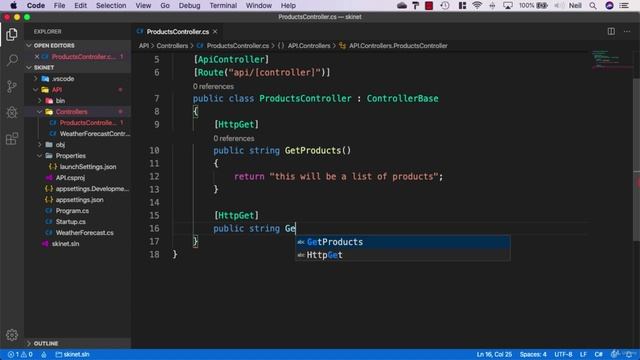Screen dimensions: 640x360
Task: Click Ln 16, Col 25 cursor position
Action: point(494,354)
